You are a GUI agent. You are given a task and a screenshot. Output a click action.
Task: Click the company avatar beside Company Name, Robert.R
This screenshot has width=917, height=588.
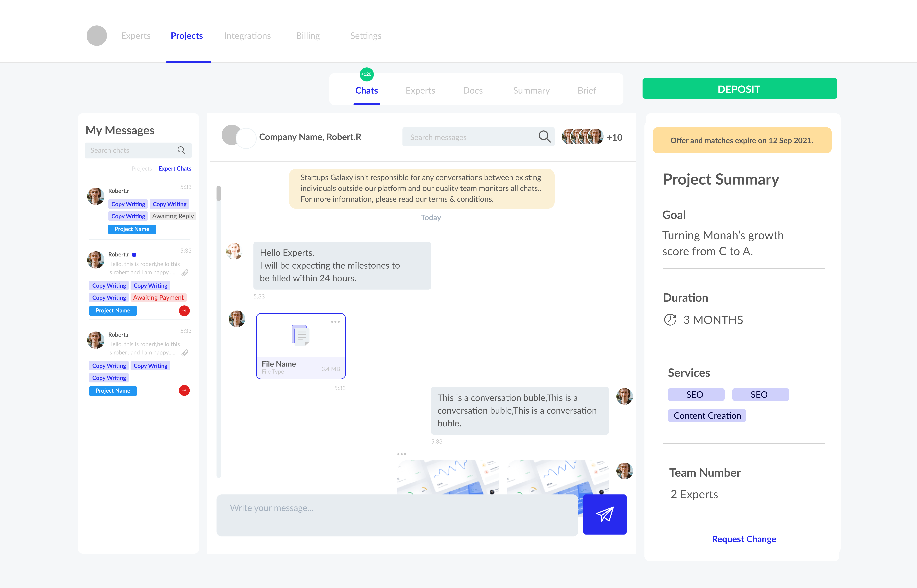click(238, 137)
